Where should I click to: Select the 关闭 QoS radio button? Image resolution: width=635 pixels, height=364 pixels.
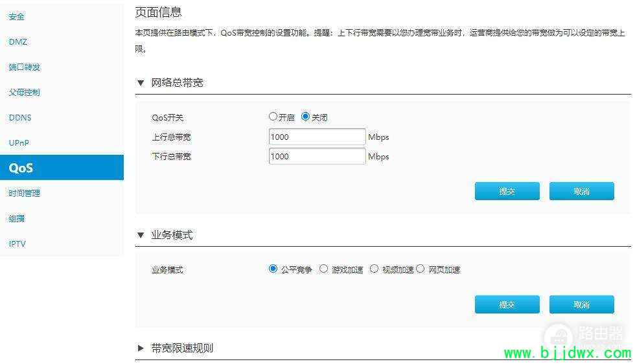pos(305,117)
